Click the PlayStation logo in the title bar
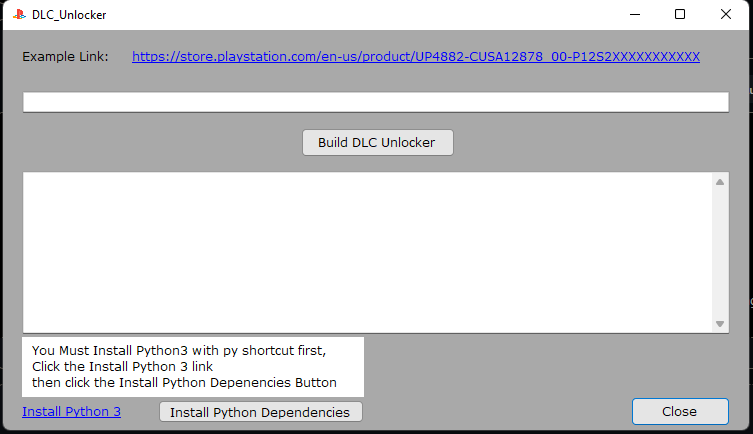Viewport: 753px width, 434px height. coord(19,14)
